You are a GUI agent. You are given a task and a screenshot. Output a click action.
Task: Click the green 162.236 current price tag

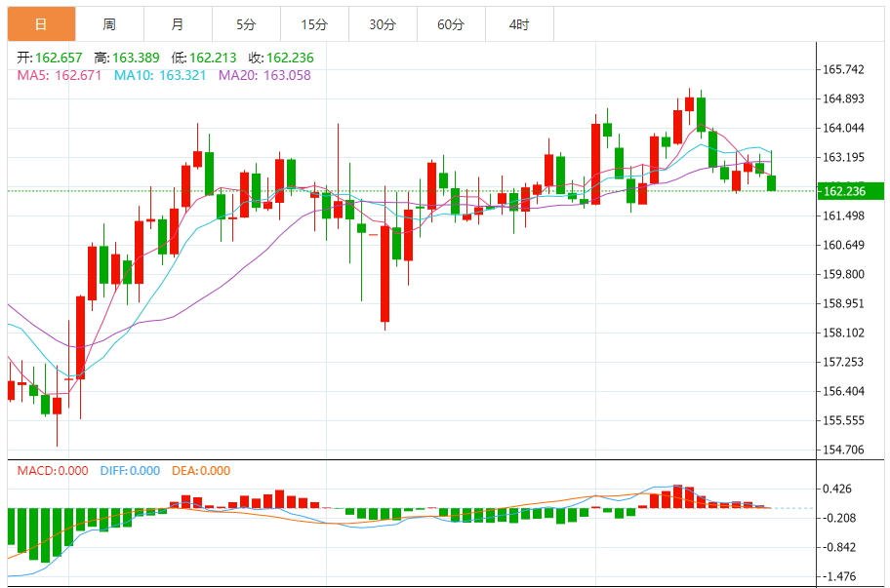click(x=850, y=191)
